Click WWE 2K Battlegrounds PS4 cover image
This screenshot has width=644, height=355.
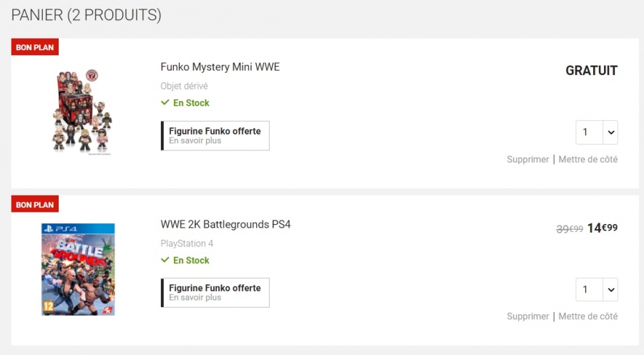(78, 269)
